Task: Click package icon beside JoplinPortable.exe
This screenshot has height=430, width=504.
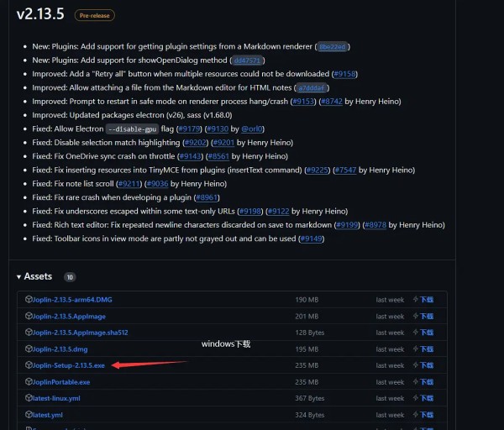Action: click(x=29, y=381)
